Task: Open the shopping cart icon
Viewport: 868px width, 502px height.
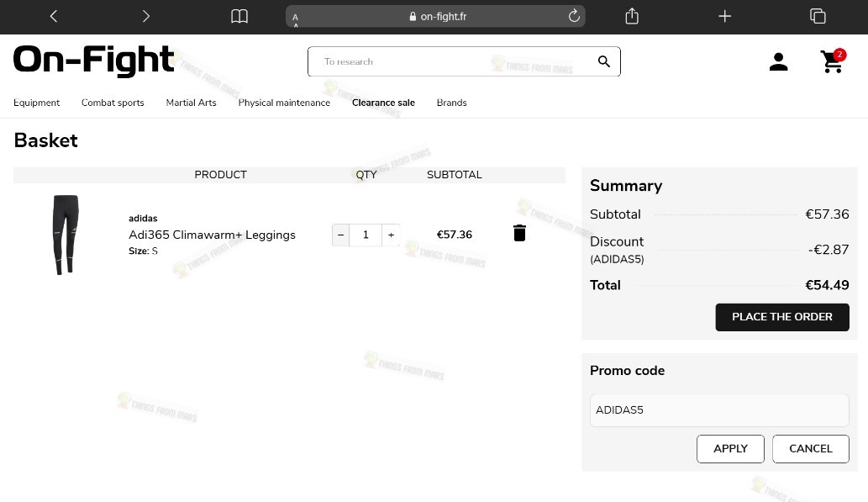Action: coord(832,61)
